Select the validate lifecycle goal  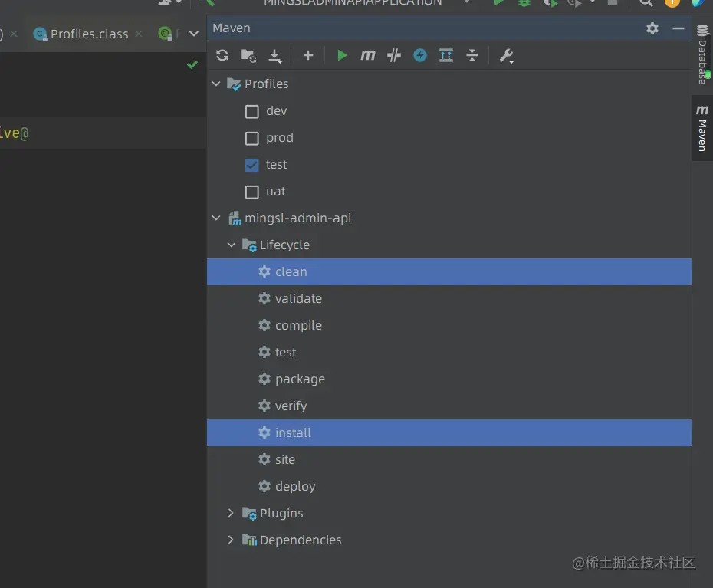pyautogui.click(x=449, y=299)
